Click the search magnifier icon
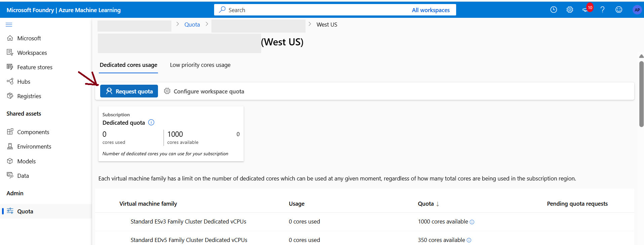Screen dimensions: 644x245 [x=222, y=10]
